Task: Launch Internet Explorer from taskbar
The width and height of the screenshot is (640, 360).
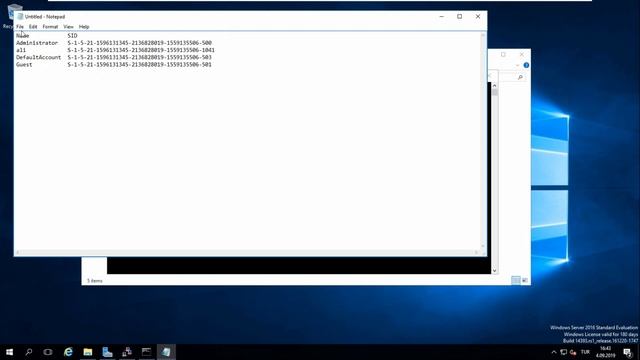Action: click(68, 352)
